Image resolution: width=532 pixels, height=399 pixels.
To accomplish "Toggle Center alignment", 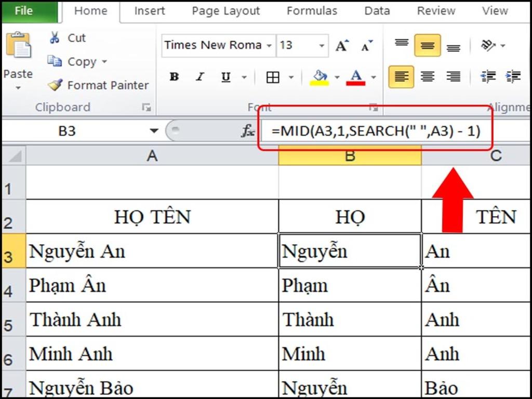I will pos(427,76).
